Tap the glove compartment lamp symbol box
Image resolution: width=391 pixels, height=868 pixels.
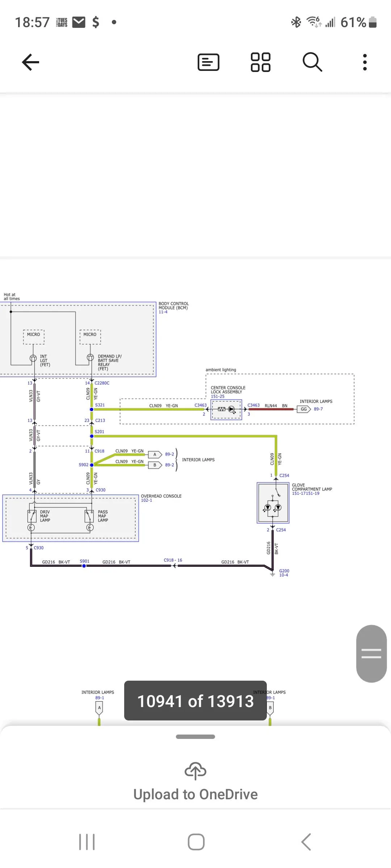(273, 503)
